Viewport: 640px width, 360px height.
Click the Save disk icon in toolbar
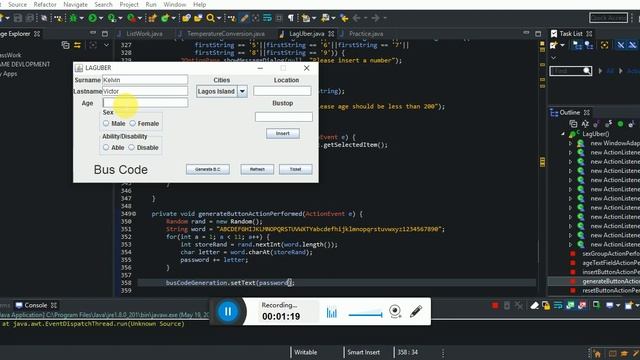click(18, 18)
